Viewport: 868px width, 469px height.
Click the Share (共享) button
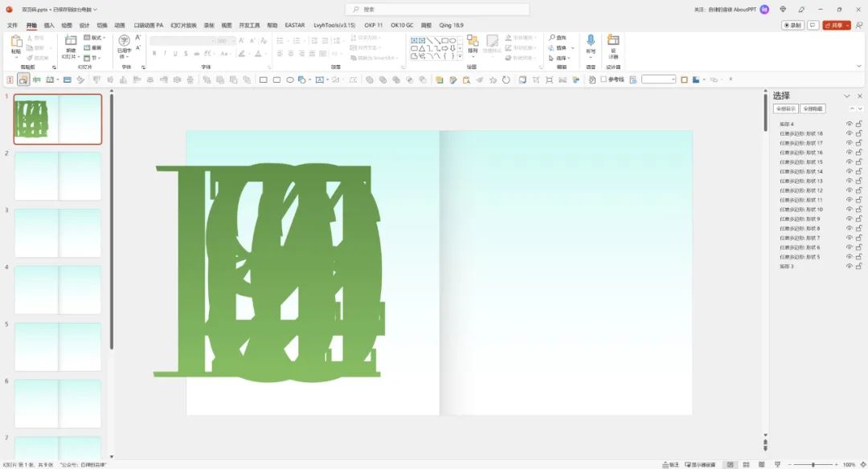837,26
